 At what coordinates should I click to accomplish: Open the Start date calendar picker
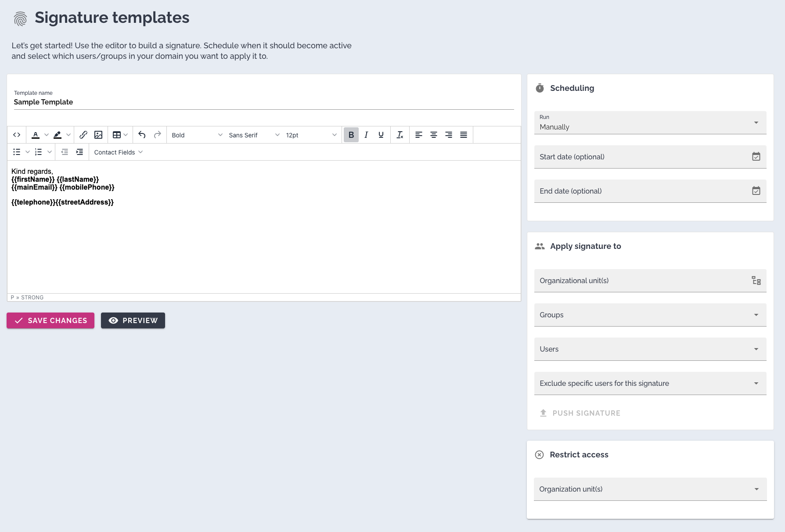pos(756,156)
